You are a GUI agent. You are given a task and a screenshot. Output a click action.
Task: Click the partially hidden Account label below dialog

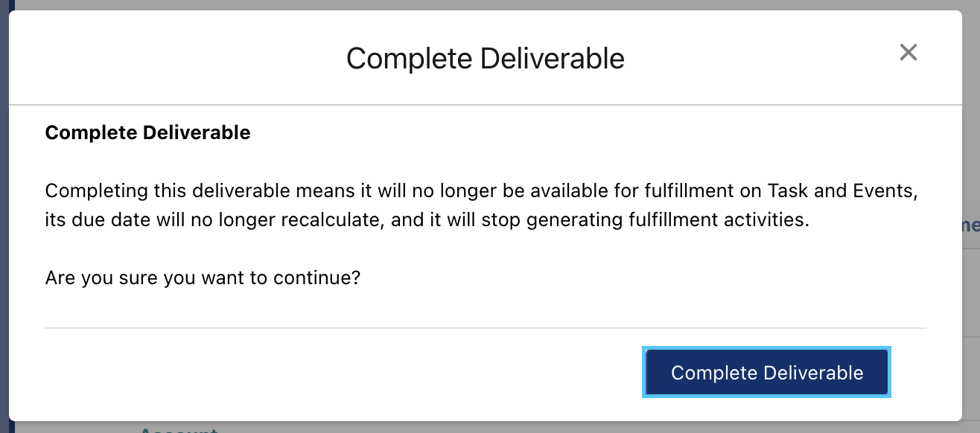click(179, 429)
